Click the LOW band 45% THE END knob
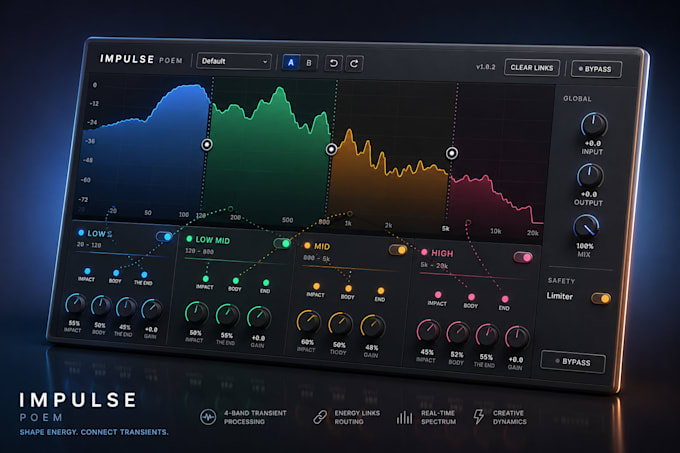 (x=126, y=308)
